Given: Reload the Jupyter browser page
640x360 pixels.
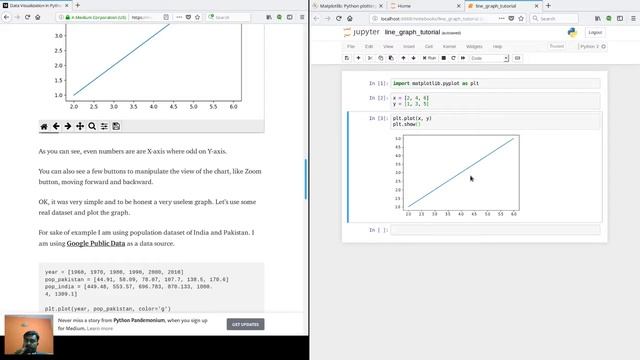Looking at the screenshot, I should (339, 18).
